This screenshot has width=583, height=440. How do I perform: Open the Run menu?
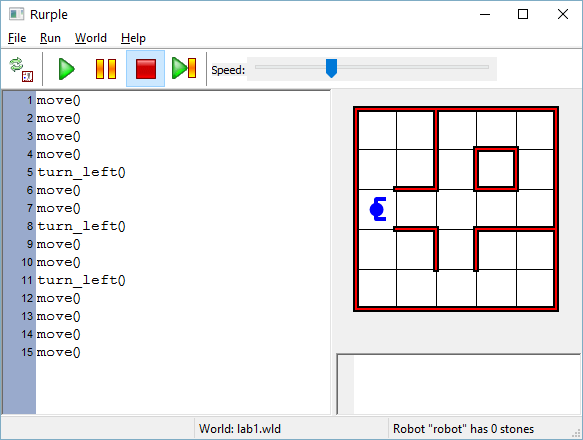pyautogui.click(x=50, y=38)
